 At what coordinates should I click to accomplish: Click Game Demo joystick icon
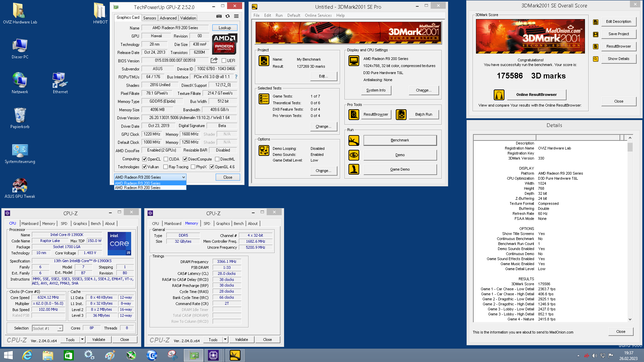[x=354, y=169]
